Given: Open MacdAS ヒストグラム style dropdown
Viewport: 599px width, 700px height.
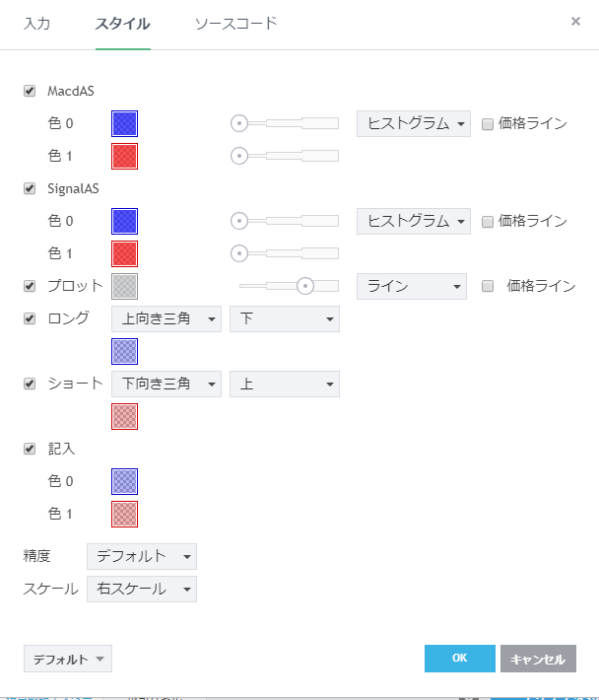Looking at the screenshot, I should [413, 123].
